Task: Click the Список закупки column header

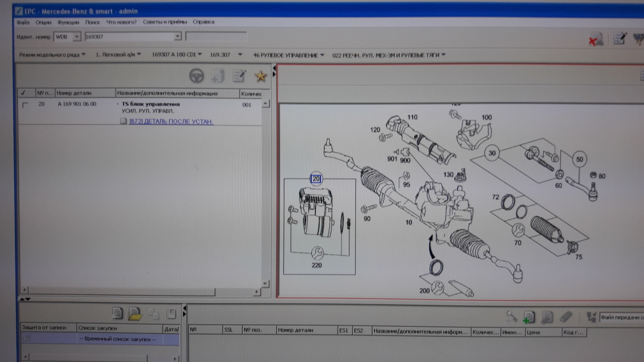Action: point(120,328)
